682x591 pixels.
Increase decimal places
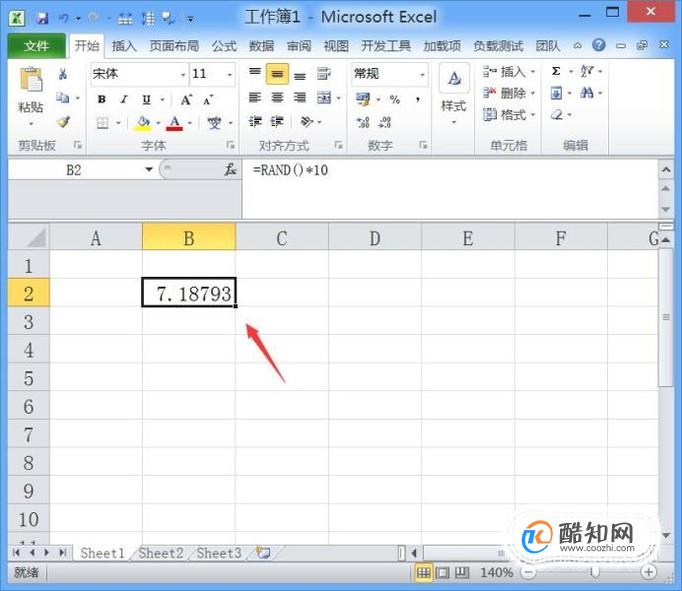click(363, 123)
